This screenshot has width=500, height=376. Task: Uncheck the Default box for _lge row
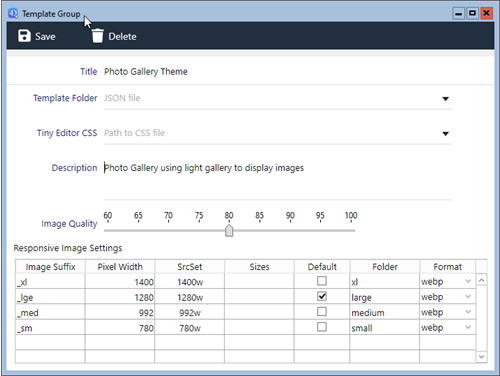click(322, 296)
